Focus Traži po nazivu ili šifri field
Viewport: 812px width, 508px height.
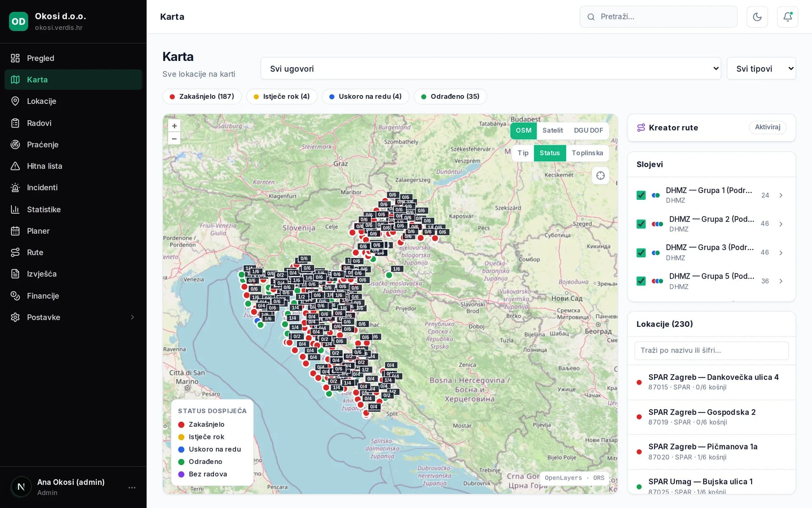(711, 351)
